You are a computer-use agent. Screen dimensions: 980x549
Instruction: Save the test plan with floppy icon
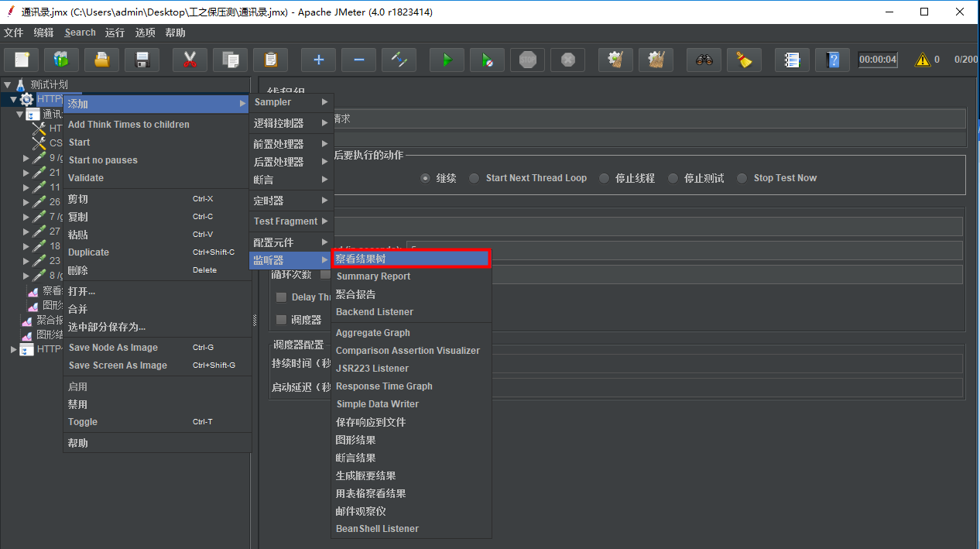pos(142,60)
